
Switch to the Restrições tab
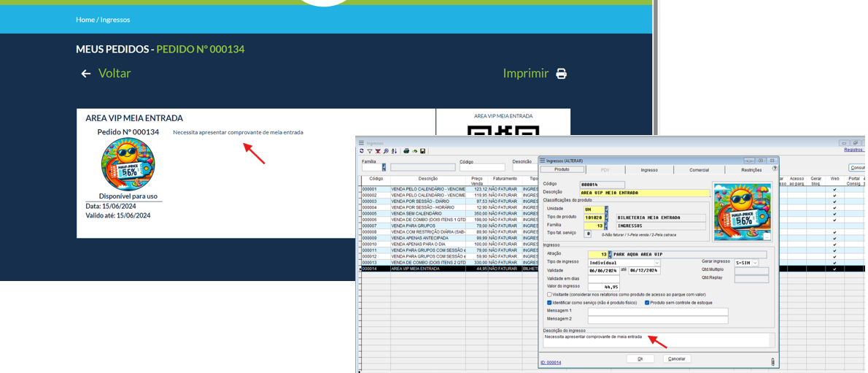pos(751,170)
